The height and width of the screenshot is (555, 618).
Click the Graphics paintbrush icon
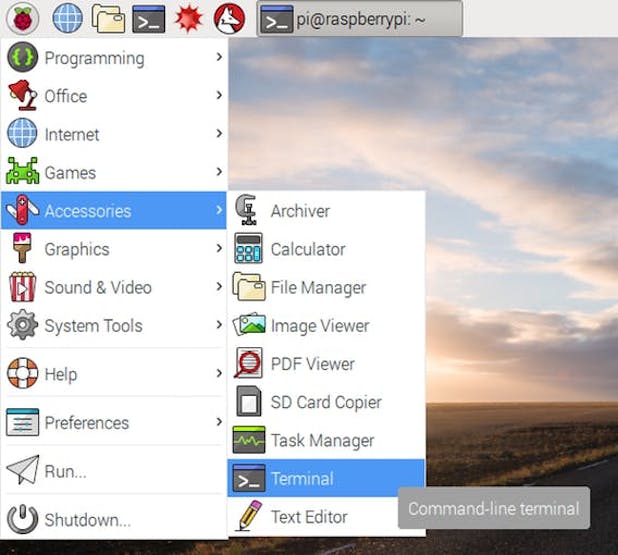click(22, 248)
